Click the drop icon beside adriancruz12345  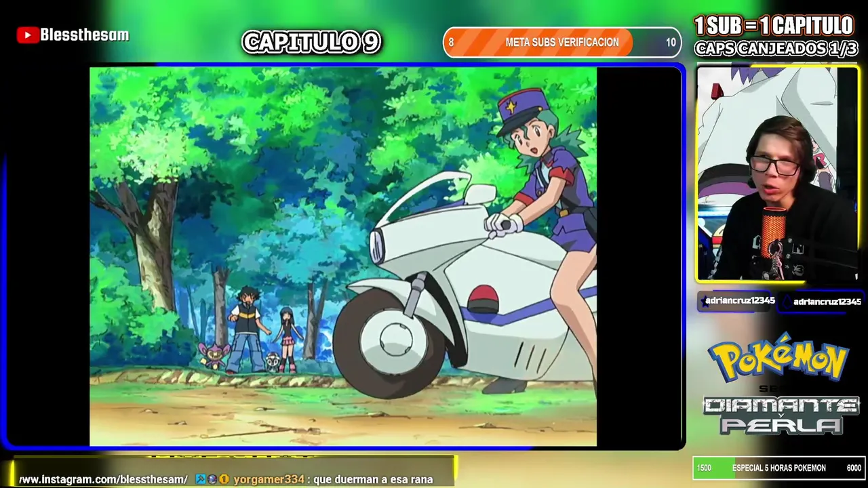tap(787, 302)
